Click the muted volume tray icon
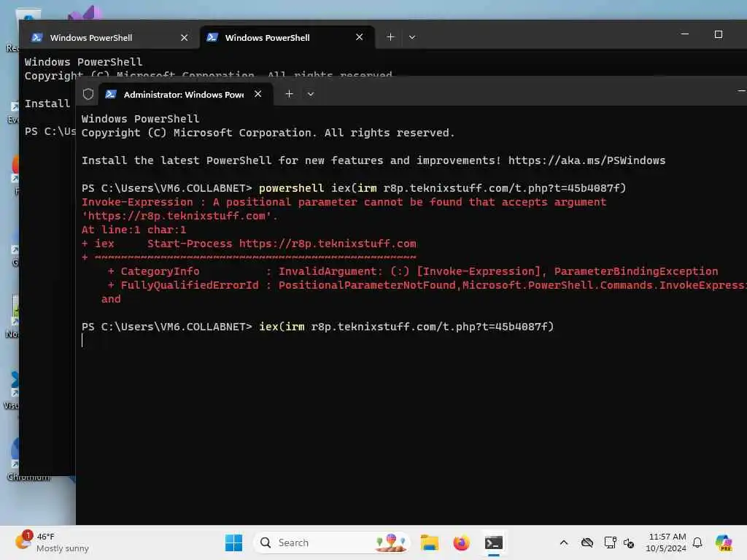747x560 pixels. (x=629, y=542)
